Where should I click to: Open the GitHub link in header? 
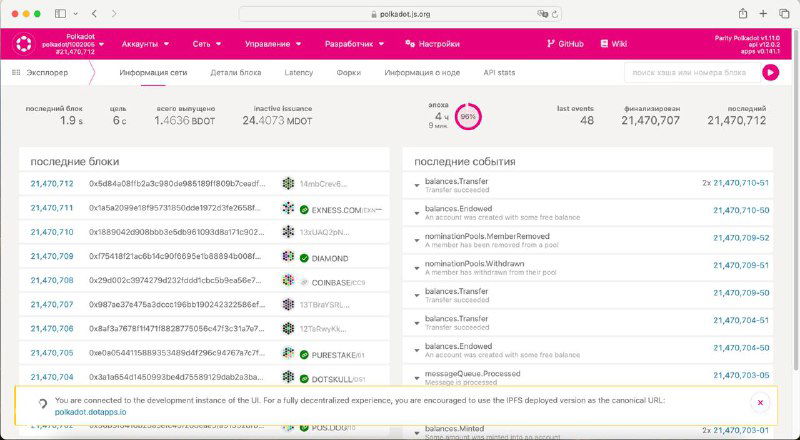click(565, 44)
